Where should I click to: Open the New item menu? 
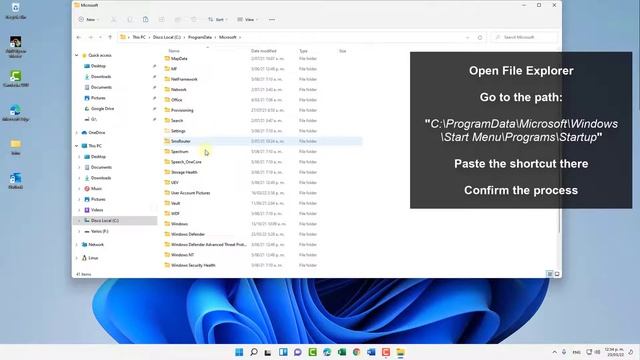tap(89, 20)
